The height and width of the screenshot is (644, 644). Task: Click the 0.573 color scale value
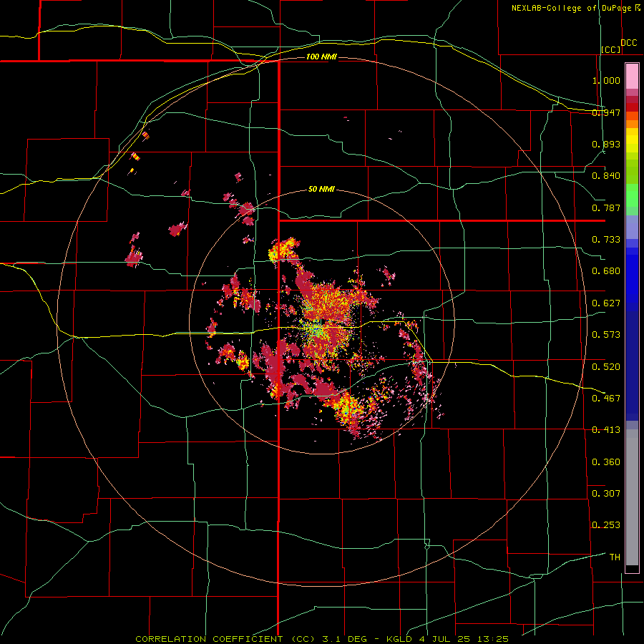(x=606, y=335)
